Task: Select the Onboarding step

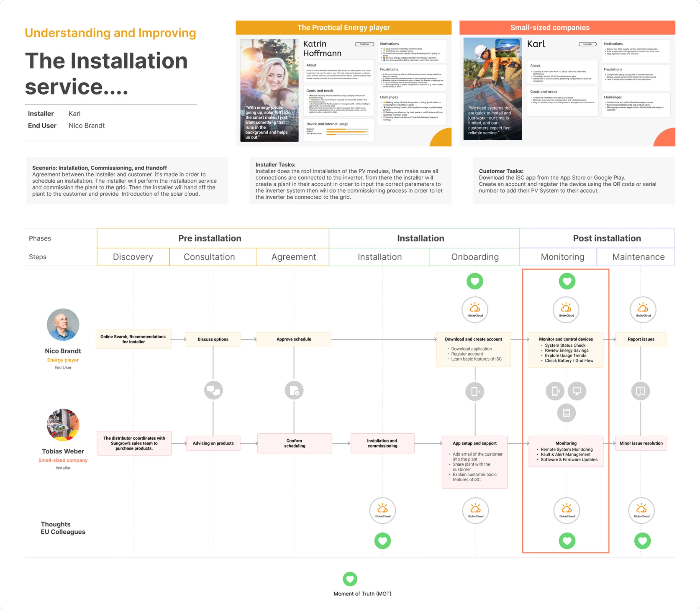Action: [475, 257]
